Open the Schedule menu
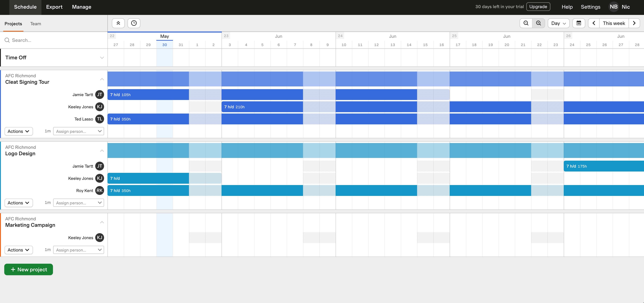This screenshot has height=303, width=644. (25, 7)
